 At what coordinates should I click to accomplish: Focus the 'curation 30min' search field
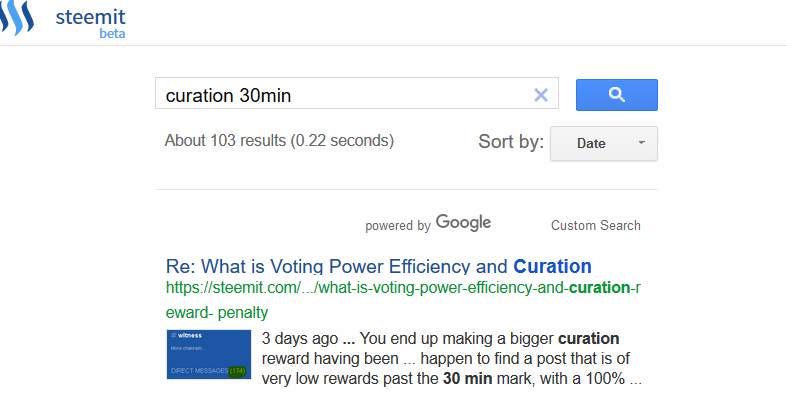(340, 96)
